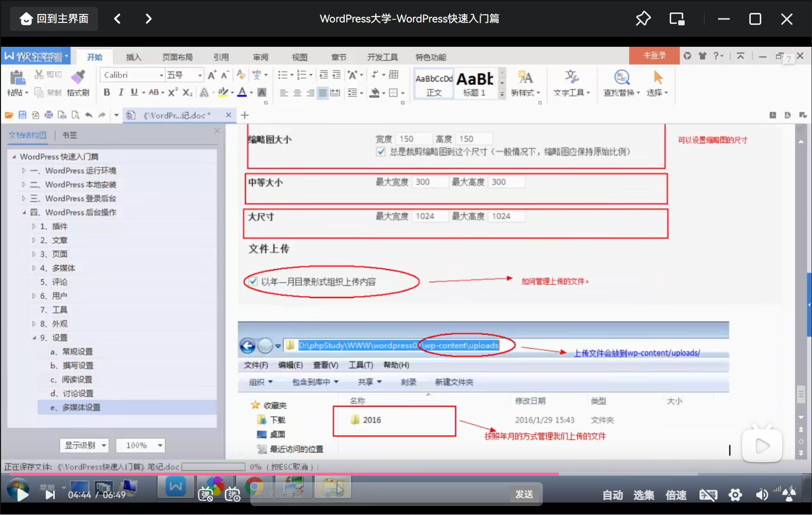
Task: Go forward with the right arrow
Action: pos(148,19)
